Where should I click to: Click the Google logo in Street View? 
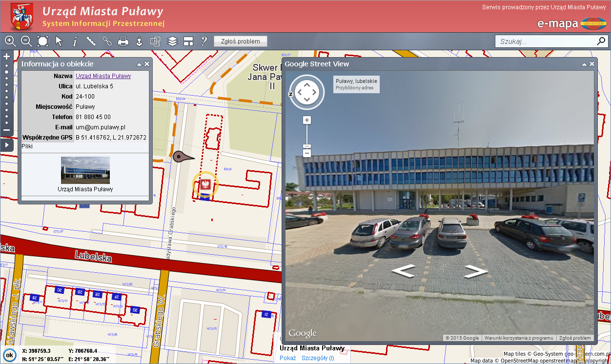tap(303, 334)
